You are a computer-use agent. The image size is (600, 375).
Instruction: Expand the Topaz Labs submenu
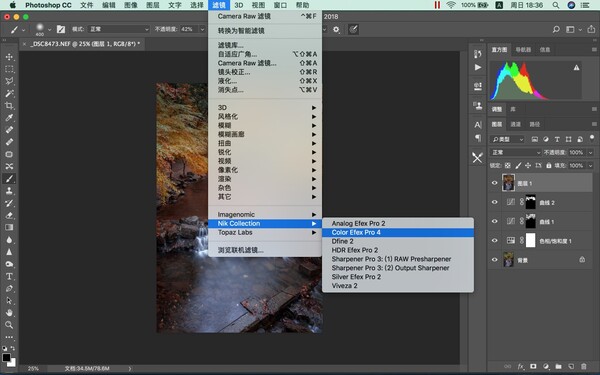tap(266, 232)
